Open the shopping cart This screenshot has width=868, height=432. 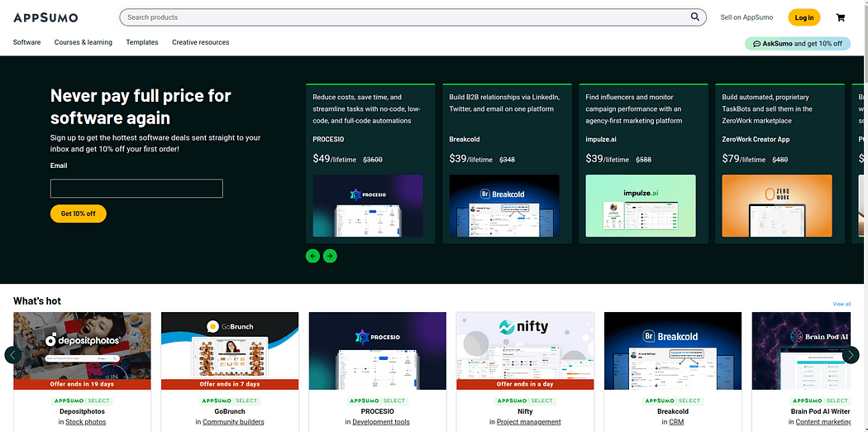841,17
